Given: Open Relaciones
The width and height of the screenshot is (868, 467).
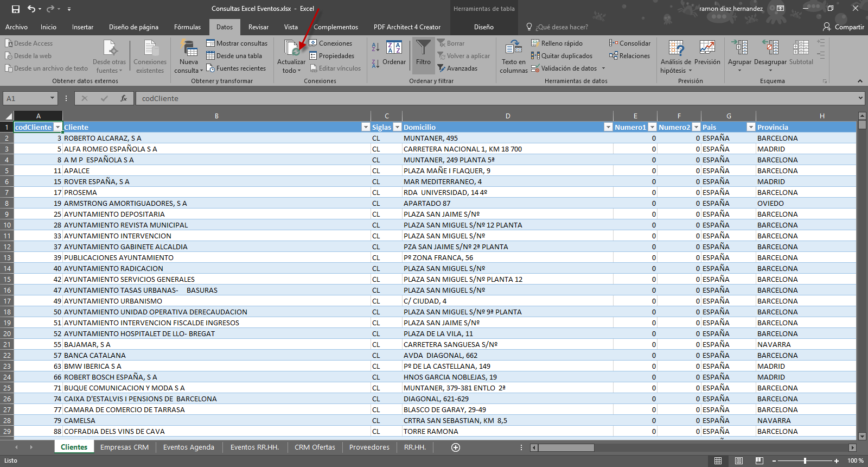Looking at the screenshot, I should tap(629, 56).
